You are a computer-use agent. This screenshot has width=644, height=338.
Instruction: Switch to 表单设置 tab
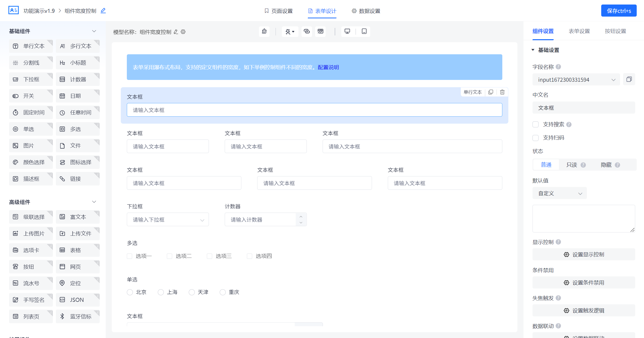pos(579,31)
